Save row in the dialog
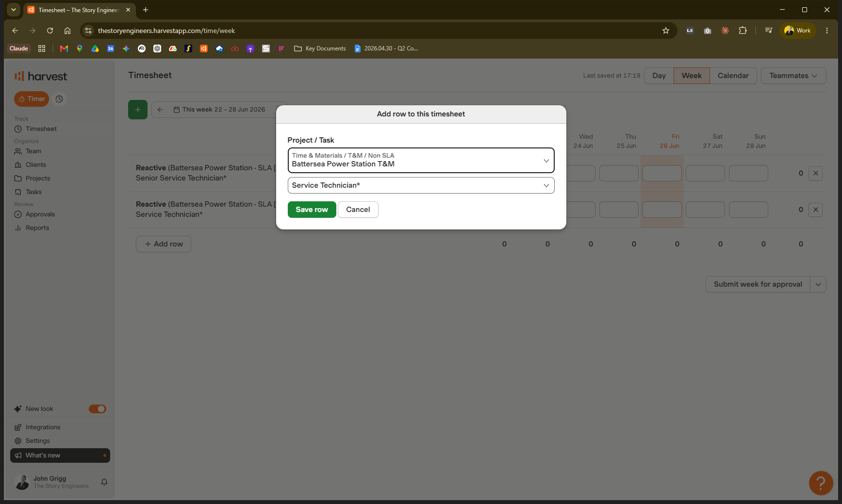Image resolution: width=842 pixels, height=504 pixels. [312, 210]
